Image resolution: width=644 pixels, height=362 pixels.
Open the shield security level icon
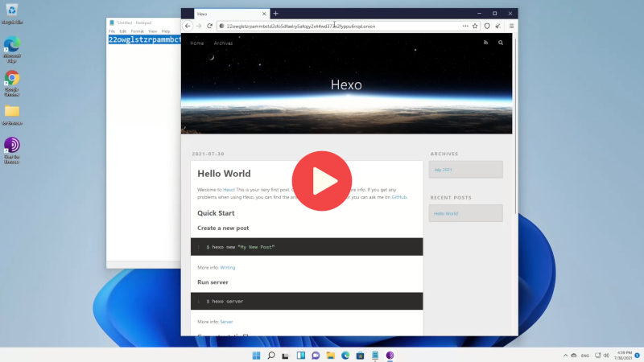487,26
